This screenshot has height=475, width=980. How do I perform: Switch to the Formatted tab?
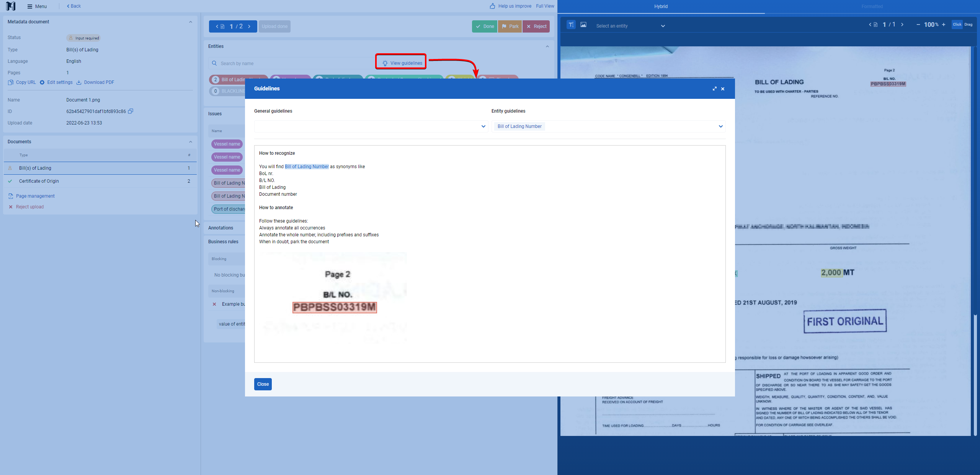click(x=872, y=7)
